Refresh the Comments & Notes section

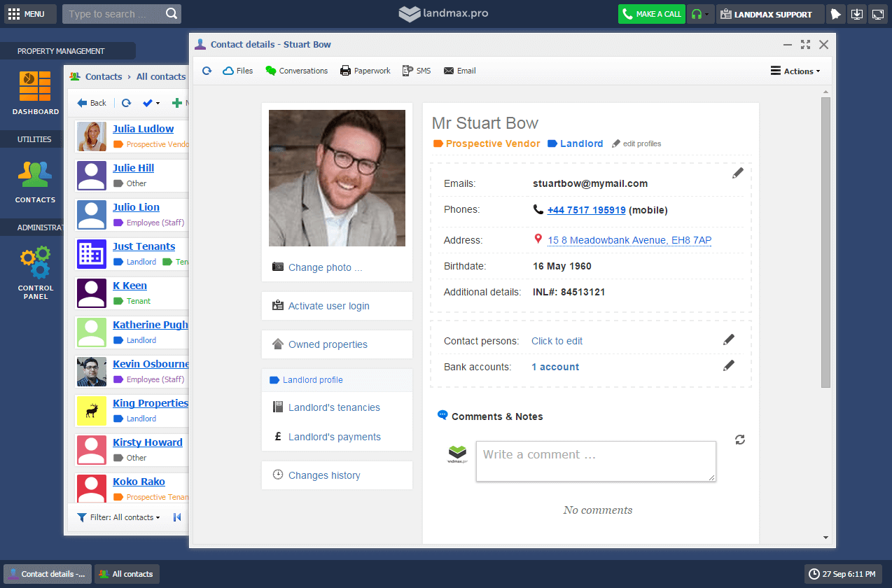pos(740,440)
